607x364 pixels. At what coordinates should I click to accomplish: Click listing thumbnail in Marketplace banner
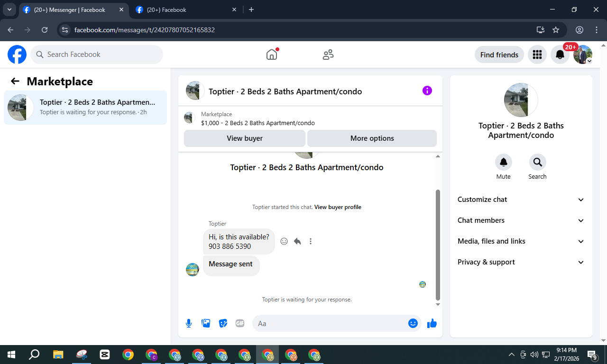(x=189, y=118)
